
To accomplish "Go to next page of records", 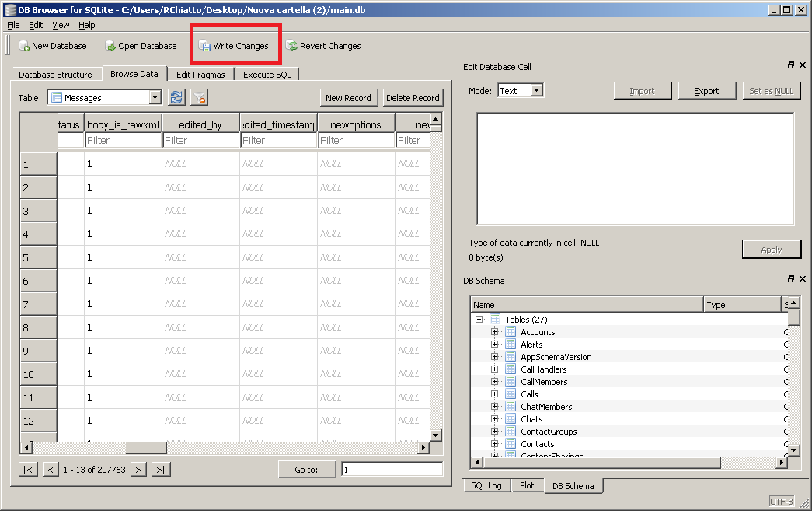I will (x=138, y=470).
